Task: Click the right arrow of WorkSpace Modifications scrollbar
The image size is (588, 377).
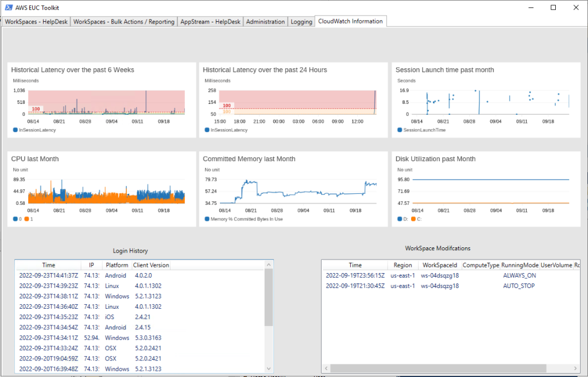Action: 575,368
